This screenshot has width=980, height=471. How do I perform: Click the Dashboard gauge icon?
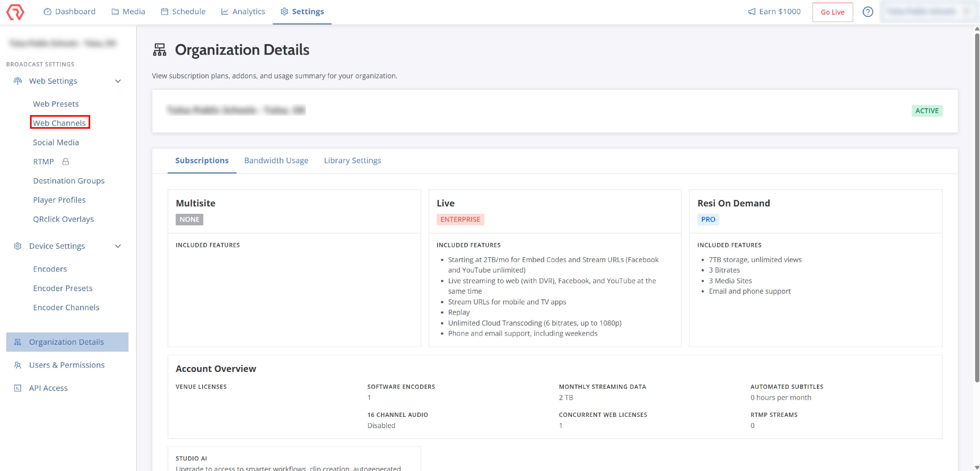[x=48, y=12]
